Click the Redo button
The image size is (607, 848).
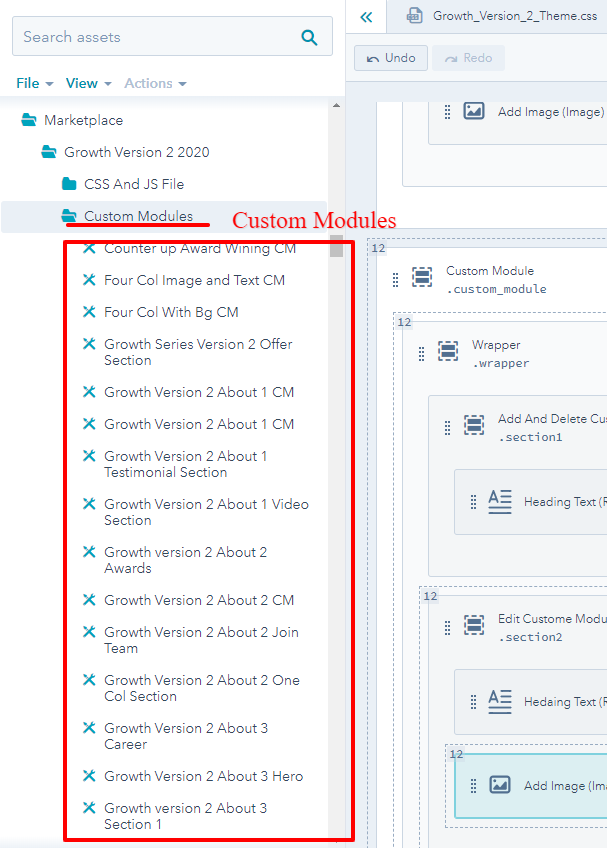tap(467, 58)
